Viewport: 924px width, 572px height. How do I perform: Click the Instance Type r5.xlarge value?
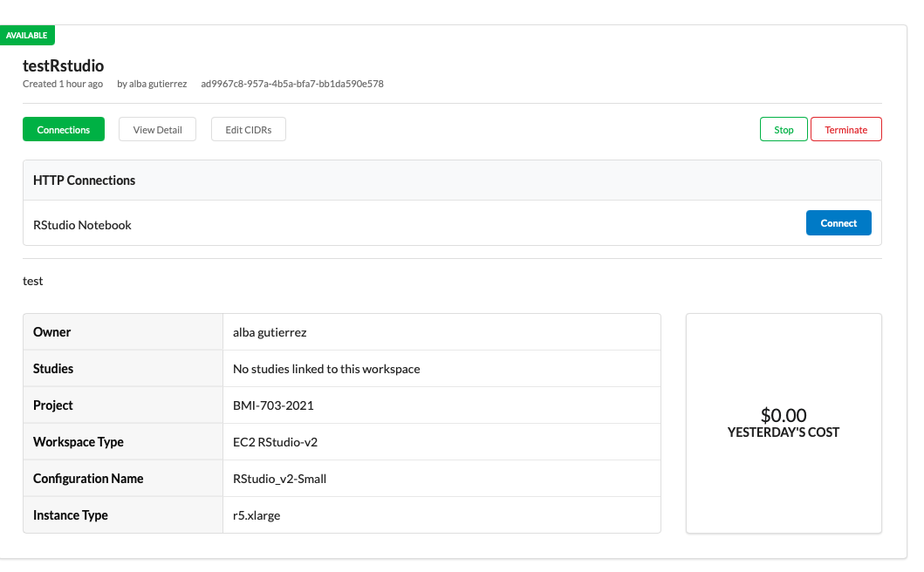coord(257,514)
